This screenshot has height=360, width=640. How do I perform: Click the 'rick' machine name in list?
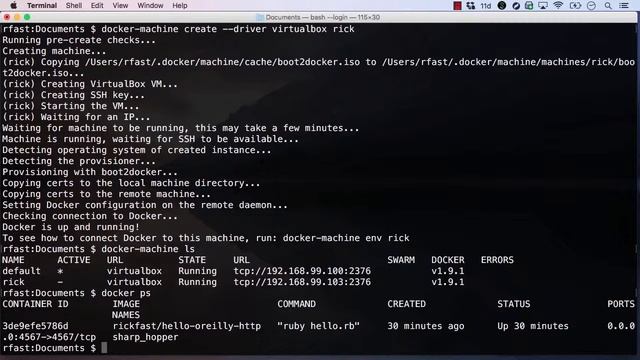click(x=13, y=282)
